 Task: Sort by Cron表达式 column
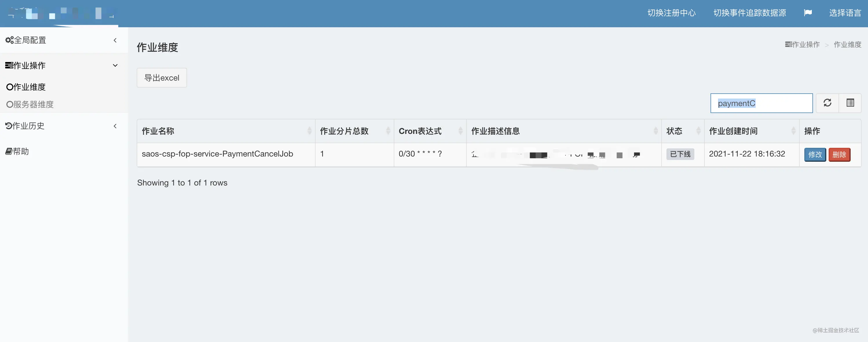430,131
